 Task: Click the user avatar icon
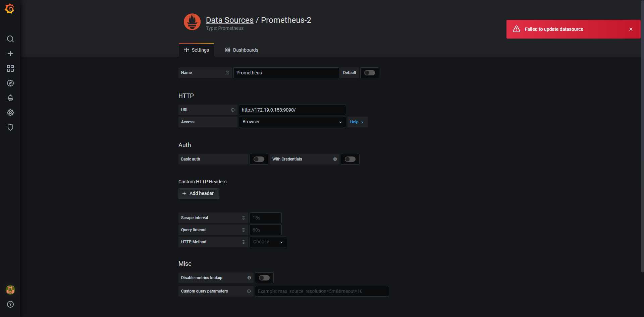pos(10,290)
